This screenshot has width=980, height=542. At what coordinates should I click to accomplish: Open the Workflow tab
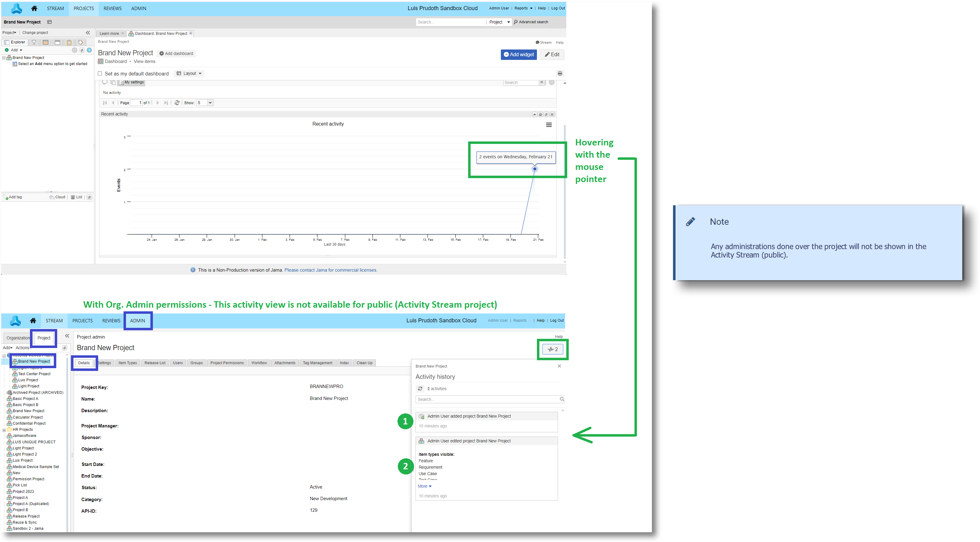259,363
